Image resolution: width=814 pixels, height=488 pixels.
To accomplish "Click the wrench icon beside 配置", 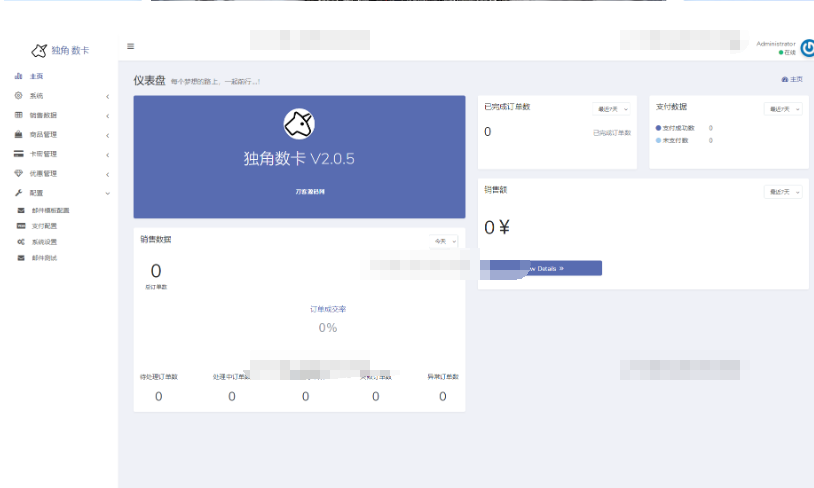I will click(19, 193).
